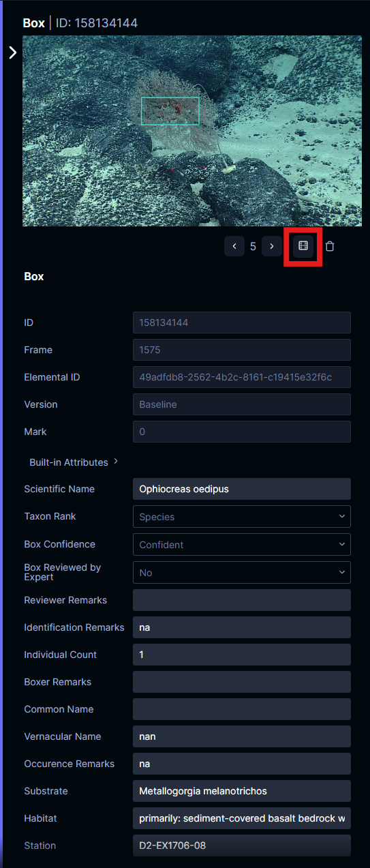370x868 pixels.
Task: Open Box Reviewed by Expert dropdown
Action: click(x=242, y=573)
